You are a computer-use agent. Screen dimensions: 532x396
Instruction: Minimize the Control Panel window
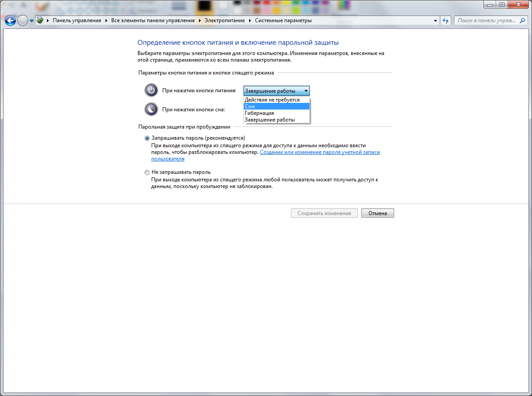click(x=490, y=4)
